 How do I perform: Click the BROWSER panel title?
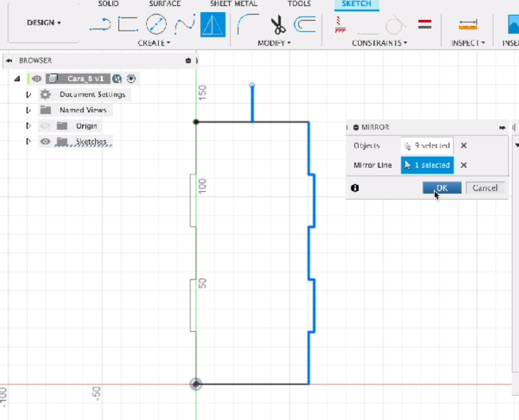(35, 61)
